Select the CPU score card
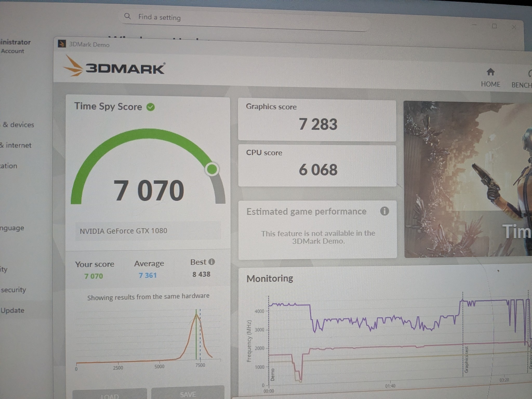 pyautogui.click(x=317, y=166)
